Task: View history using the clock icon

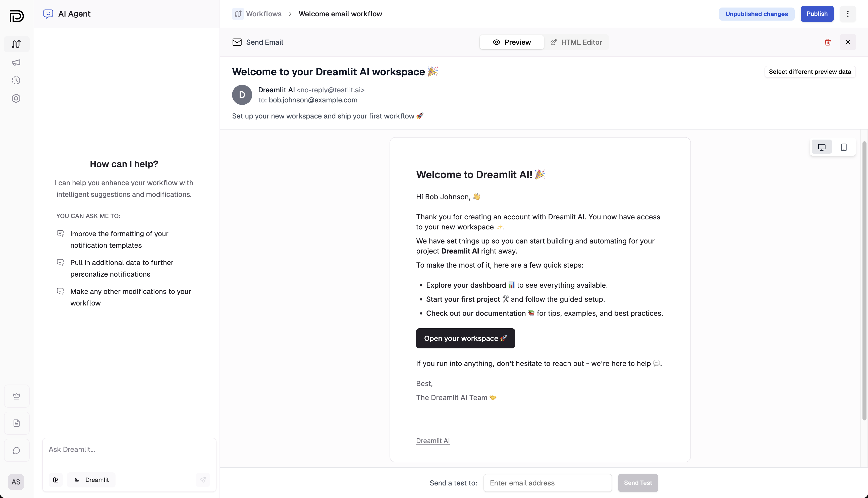Action: pyautogui.click(x=16, y=80)
